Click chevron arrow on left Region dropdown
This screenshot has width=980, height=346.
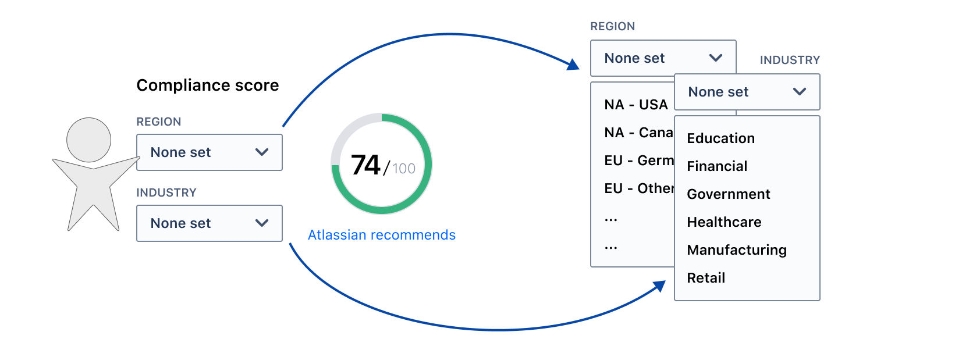coord(262,152)
